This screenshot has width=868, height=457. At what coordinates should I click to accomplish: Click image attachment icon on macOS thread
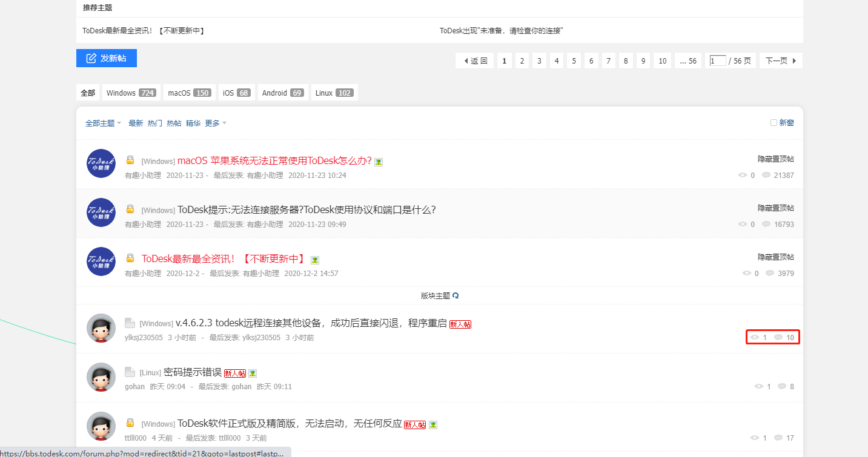(x=379, y=162)
